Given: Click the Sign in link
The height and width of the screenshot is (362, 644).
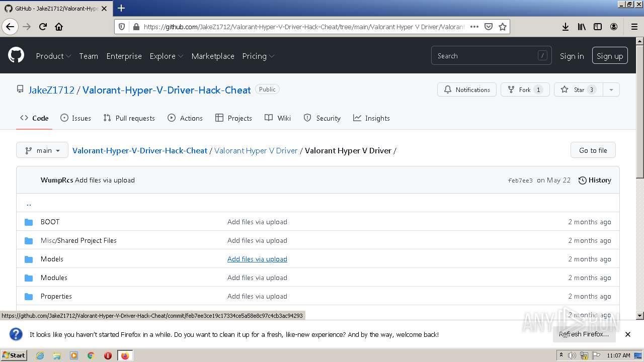Looking at the screenshot, I should (x=572, y=56).
